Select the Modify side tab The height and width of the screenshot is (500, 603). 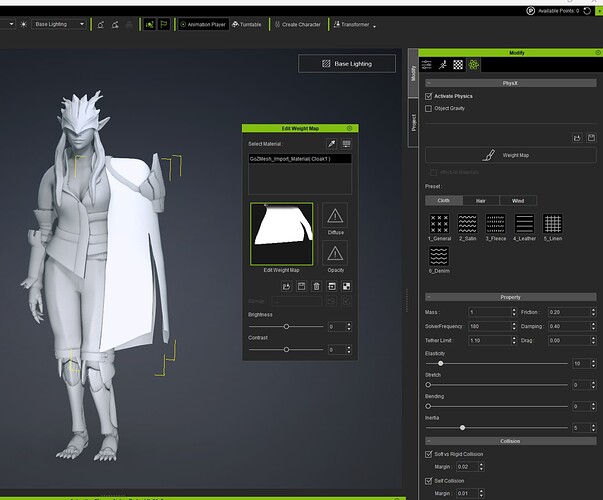pos(413,73)
